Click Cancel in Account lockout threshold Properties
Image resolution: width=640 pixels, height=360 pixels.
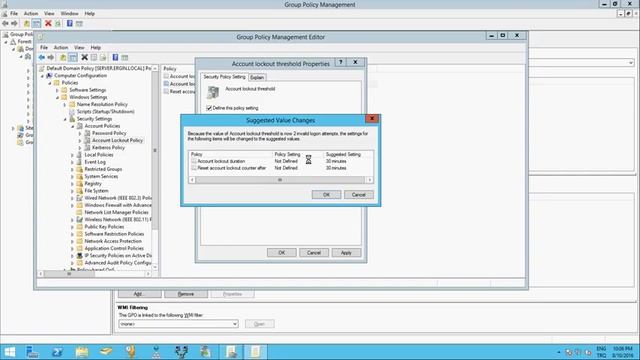point(314,253)
